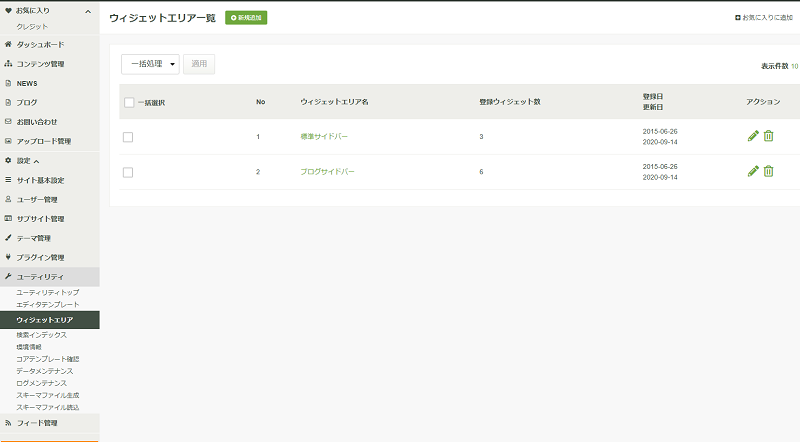Click the plug icon beside プラグイン管理
This screenshot has width=800, height=442.
(x=8, y=257)
